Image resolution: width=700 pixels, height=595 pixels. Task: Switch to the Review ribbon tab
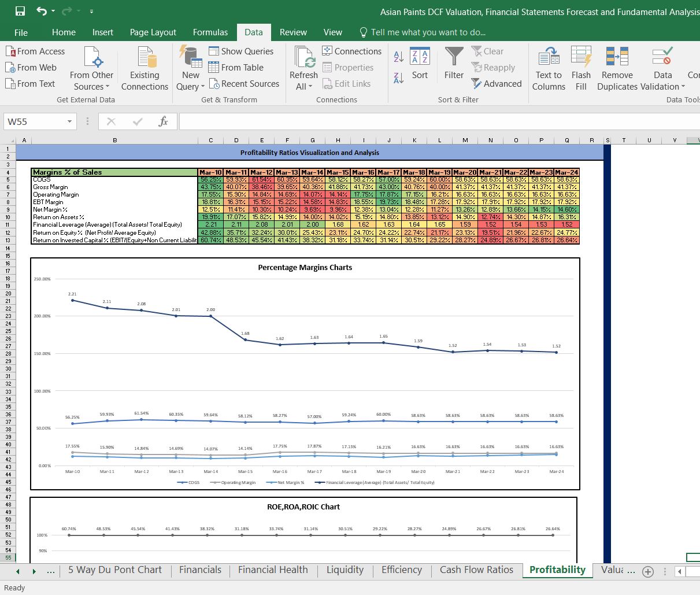[293, 32]
